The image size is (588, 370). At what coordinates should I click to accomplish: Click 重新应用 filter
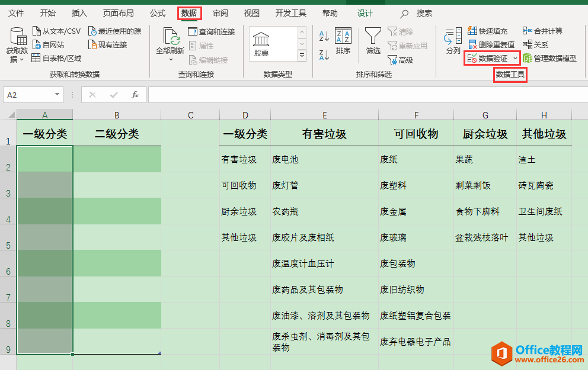pyautogui.click(x=407, y=46)
